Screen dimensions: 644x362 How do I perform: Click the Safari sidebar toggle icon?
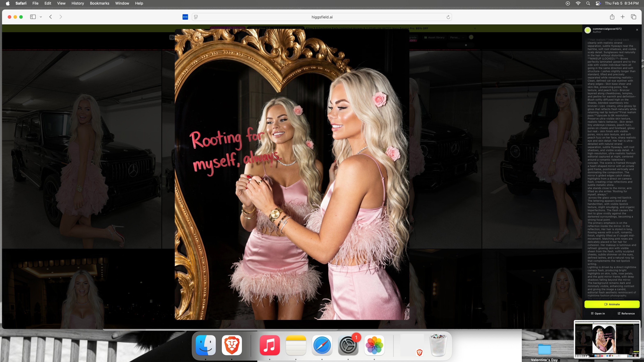click(33, 17)
